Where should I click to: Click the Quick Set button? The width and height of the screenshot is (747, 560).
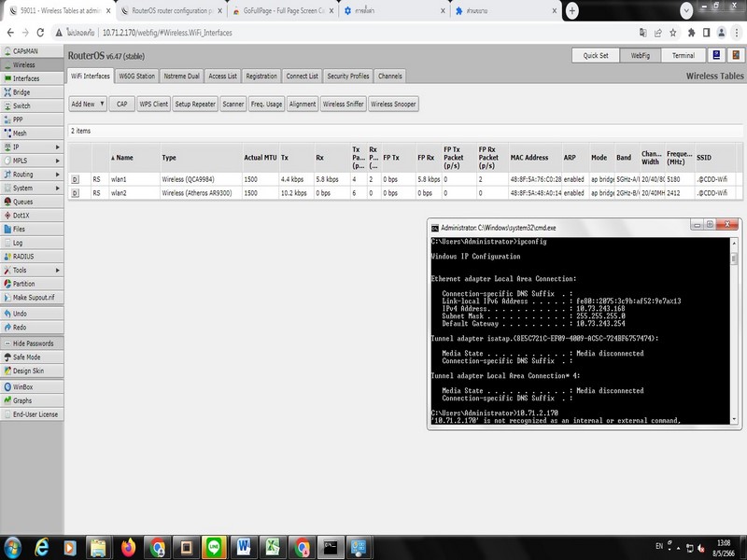596,55
